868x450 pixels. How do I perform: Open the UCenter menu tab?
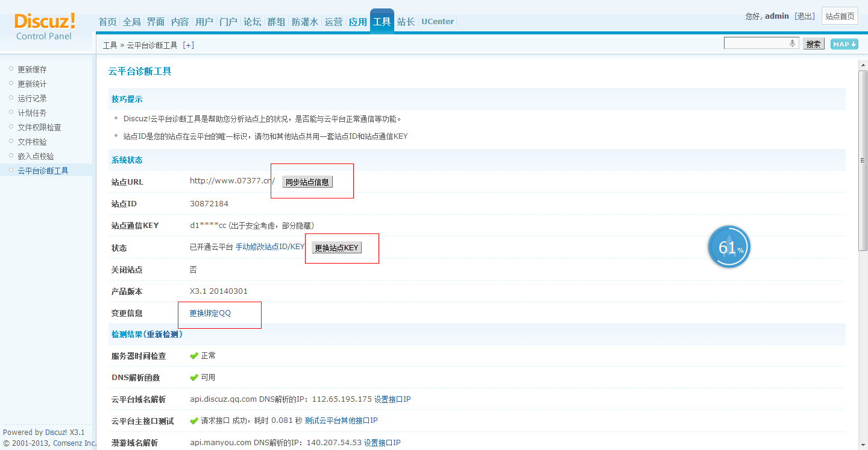438,22
